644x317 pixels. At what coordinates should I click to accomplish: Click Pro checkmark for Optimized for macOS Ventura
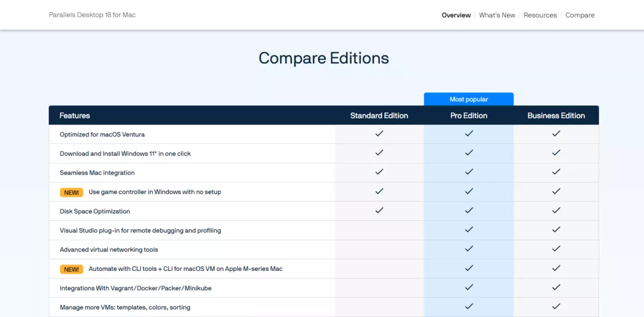tap(469, 134)
